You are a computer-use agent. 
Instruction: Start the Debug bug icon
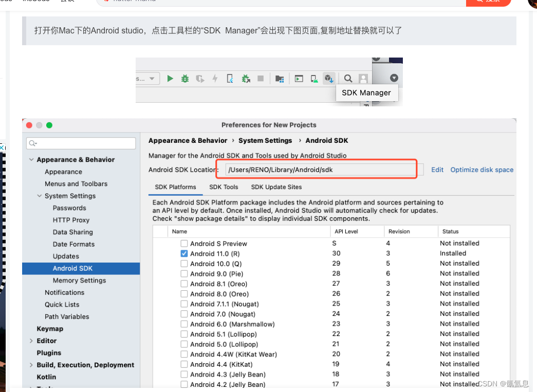point(185,79)
